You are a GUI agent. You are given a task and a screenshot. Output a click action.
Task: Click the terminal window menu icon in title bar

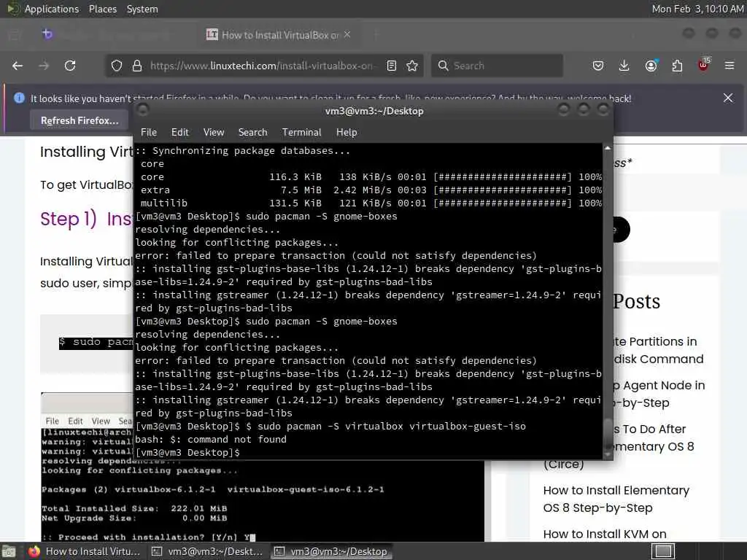pos(142,111)
